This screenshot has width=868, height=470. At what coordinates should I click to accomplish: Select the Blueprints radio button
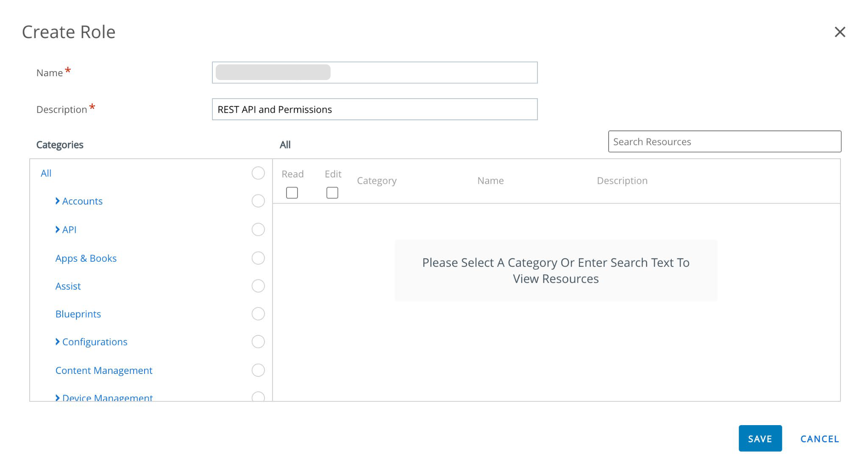(x=258, y=314)
